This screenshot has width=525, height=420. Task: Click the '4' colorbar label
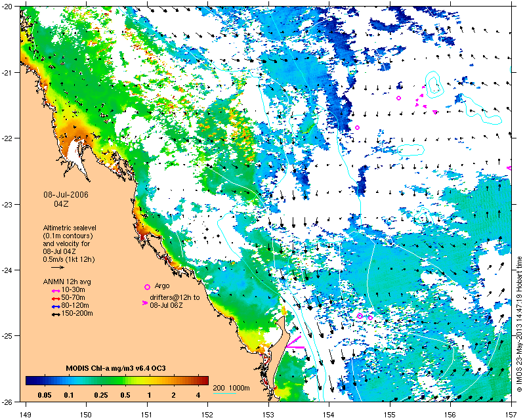198,395
